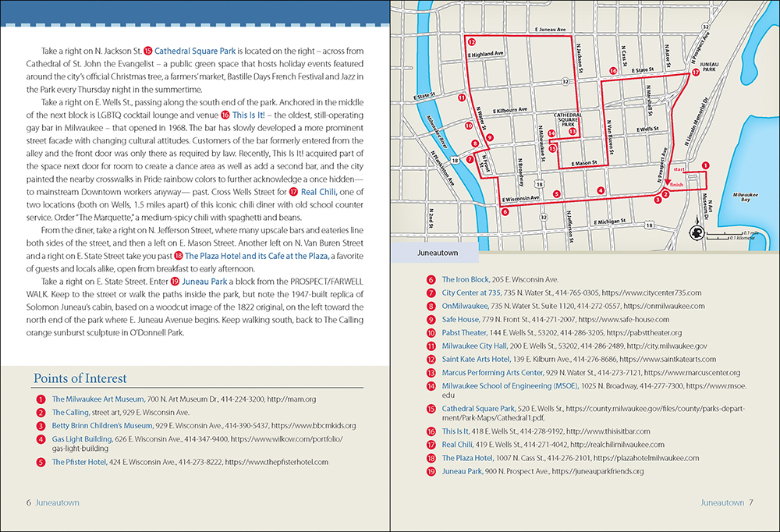Click the 'Safe House' entry
The image size is (780, 532).
[x=461, y=320]
